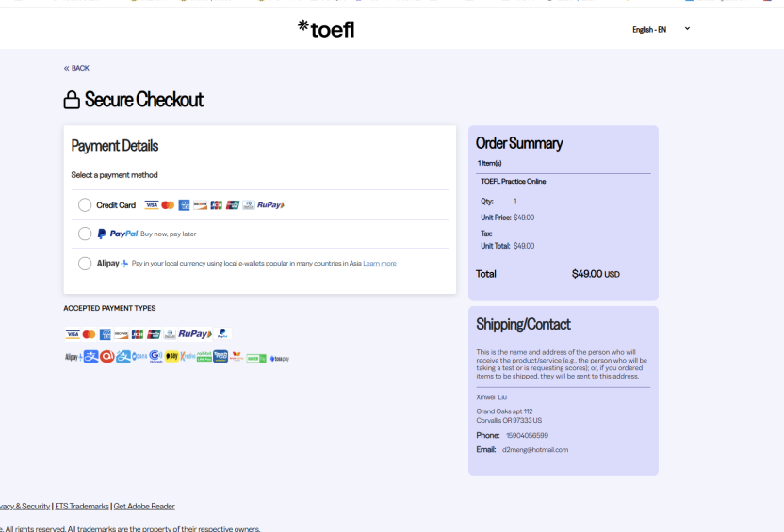Viewport: 784px width, 532px height.
Task: Click the Visa icon in Credit Card row
Action: coord(151,205)
